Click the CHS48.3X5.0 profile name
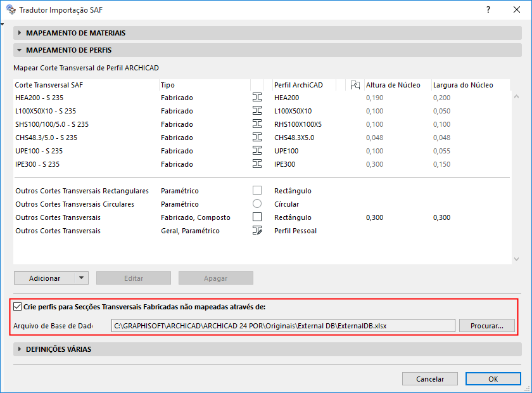This screenshot has height=393, width=532. coord(294,137)
